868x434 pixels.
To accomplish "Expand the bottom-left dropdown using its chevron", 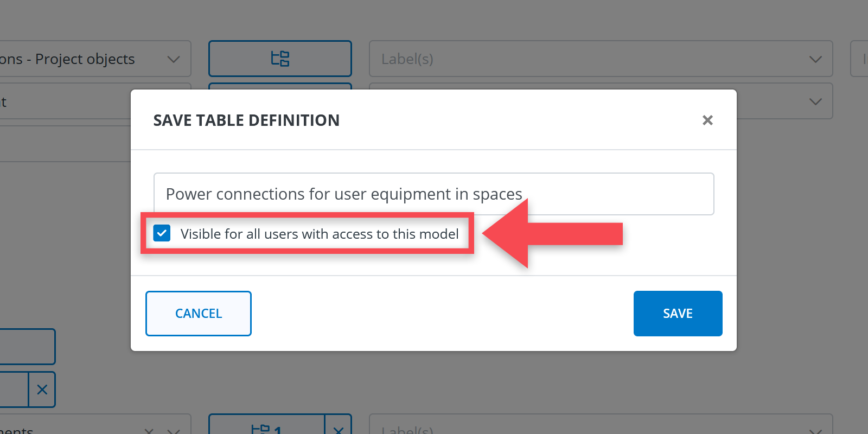I will [174, 431].
